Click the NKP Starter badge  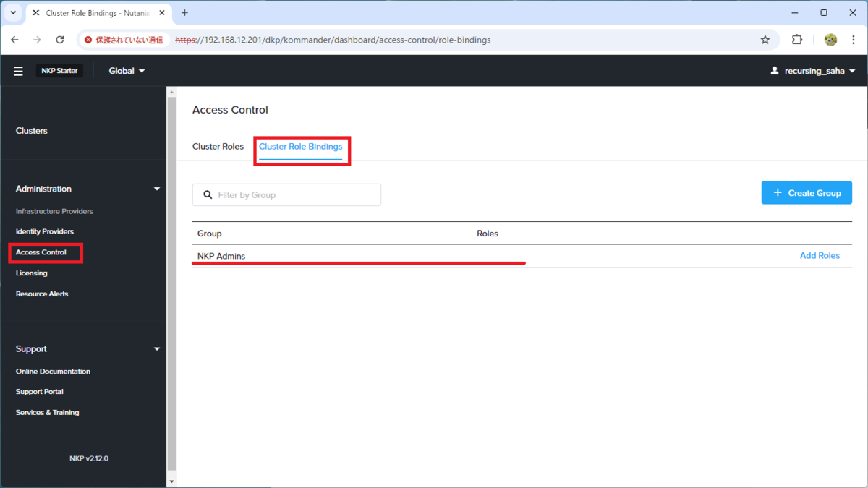pyautogui.click(x=59, y=71)
